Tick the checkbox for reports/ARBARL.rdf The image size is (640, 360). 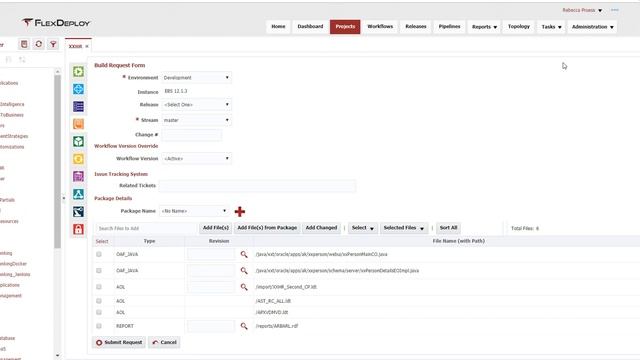99,326
